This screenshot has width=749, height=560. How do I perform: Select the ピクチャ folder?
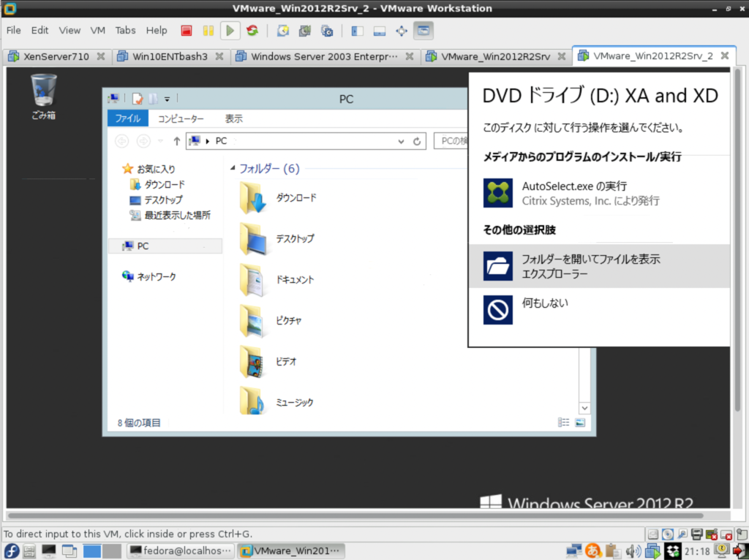[271, 320]
